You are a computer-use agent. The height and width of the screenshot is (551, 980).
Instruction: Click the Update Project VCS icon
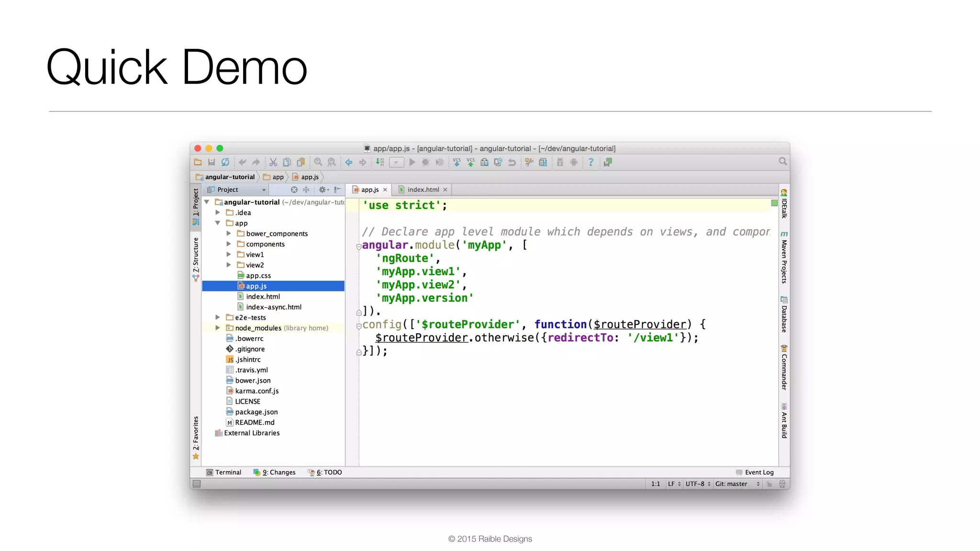coord(457,162)
